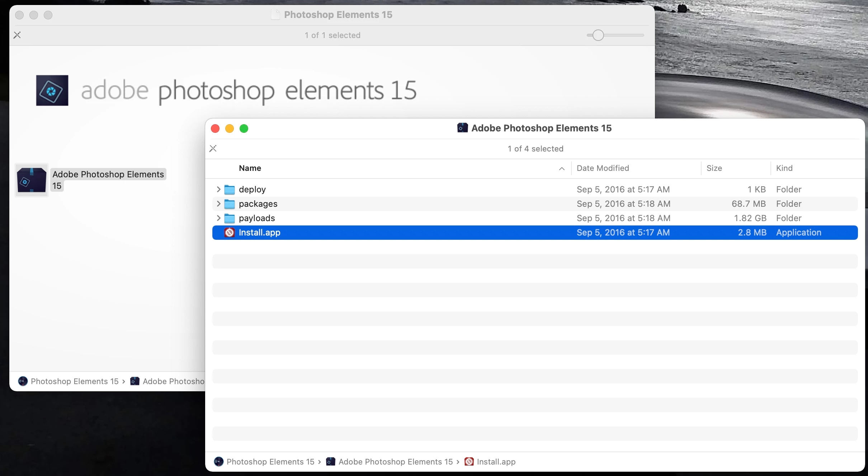
Task: Click the toolbar toggle icon in the front window
Action: coord(213,149)
